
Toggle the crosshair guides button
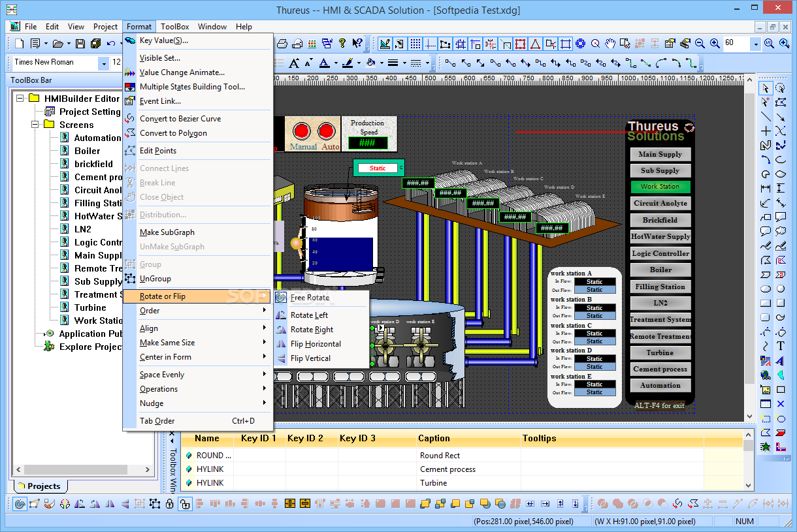click(x=430, y=44)
